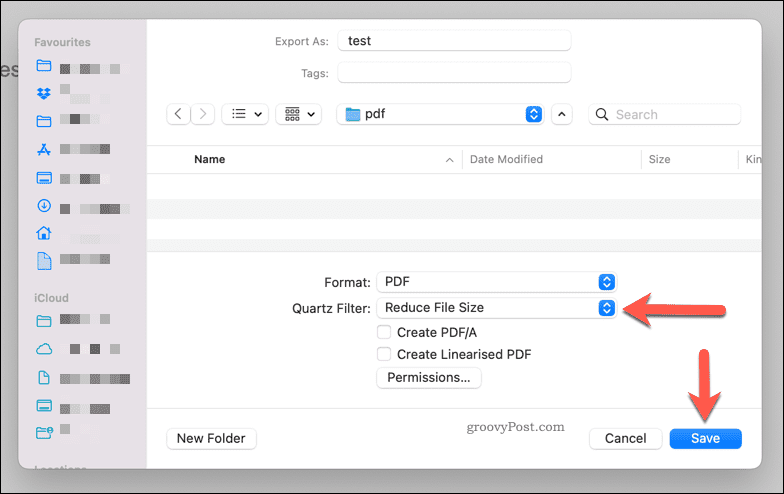Image resolution: width=784 pixels, height=494 pixels.
Task: Click the Save button
Action: tap(705, 438)
